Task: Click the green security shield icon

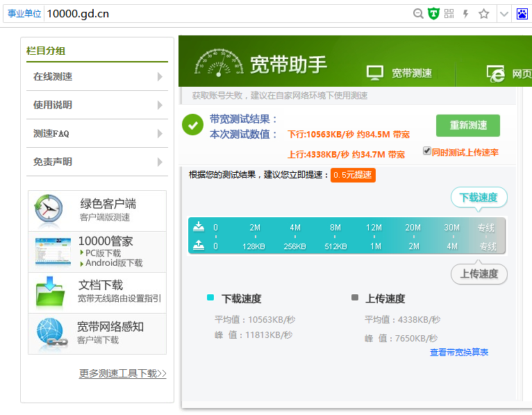Action: point(433,14)
